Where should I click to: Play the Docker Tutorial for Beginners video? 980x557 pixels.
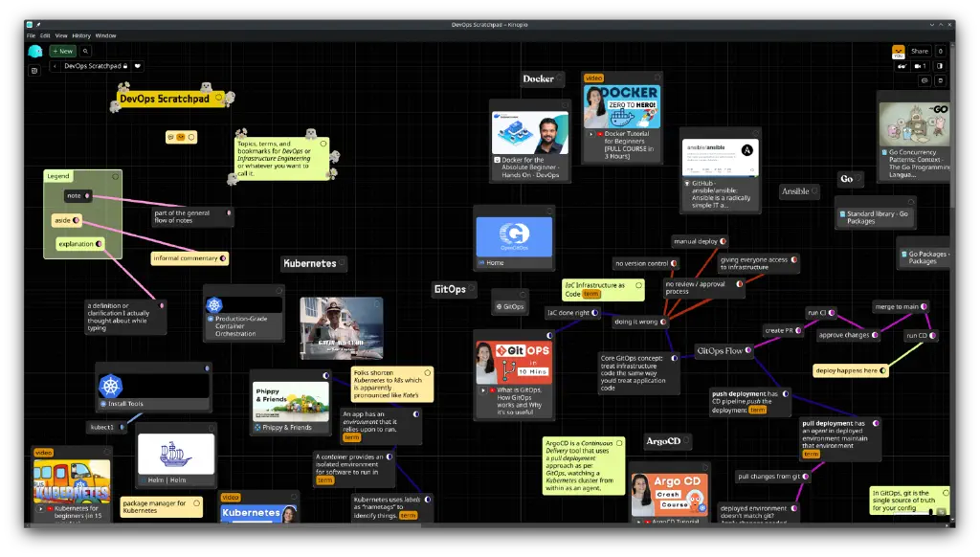[591, 134]
